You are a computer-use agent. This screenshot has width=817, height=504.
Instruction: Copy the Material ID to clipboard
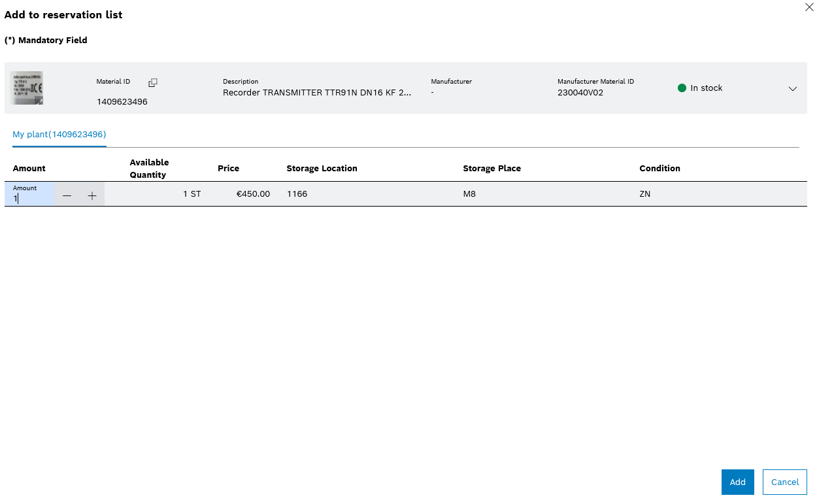[x=153, y=82]
